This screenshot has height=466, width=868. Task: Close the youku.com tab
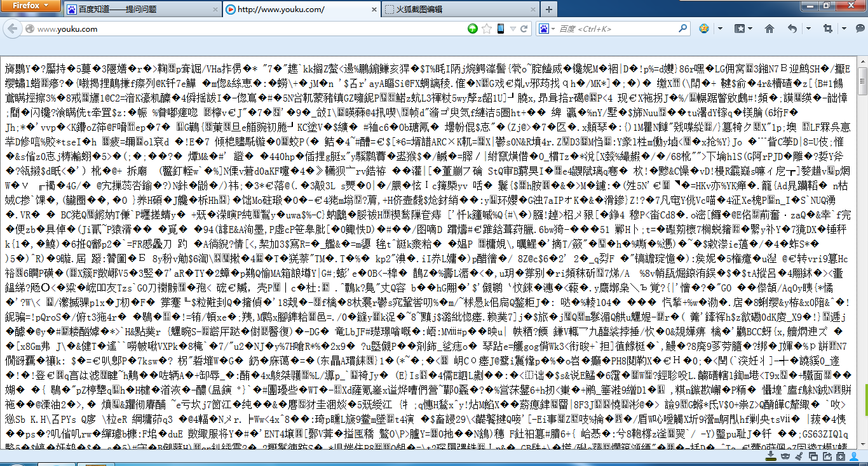[374, 10]
